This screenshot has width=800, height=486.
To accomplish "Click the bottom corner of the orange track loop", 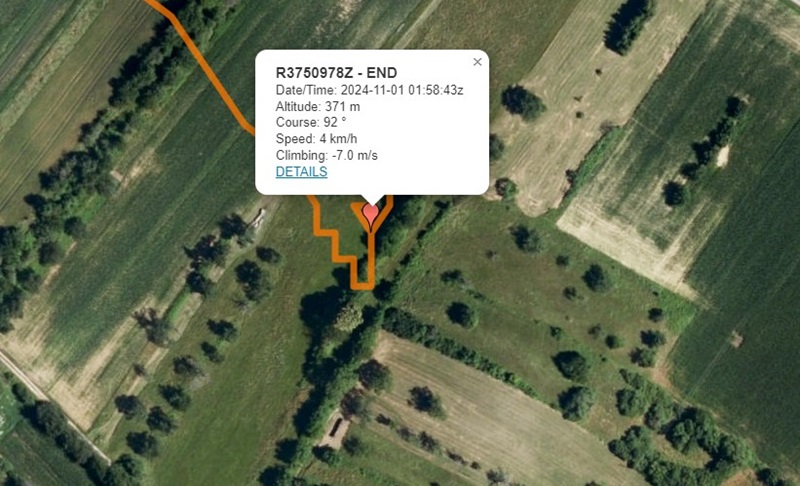I will (x=363, y=285).
